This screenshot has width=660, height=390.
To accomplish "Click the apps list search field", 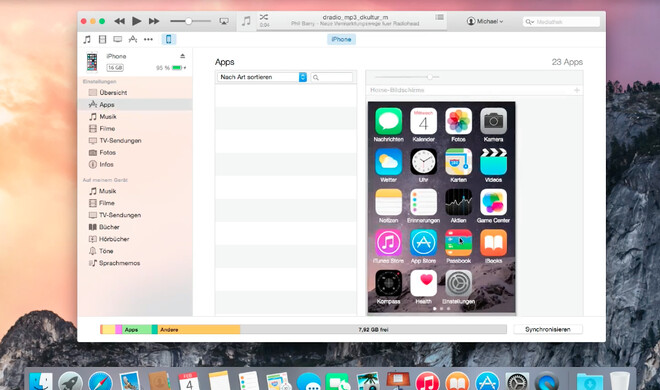I will (332, 77).
